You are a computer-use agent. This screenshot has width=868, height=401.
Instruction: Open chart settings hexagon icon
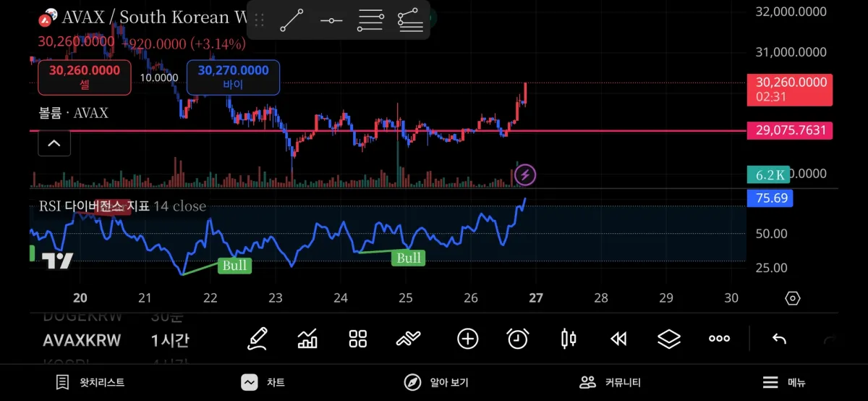(x=793, y=298)
